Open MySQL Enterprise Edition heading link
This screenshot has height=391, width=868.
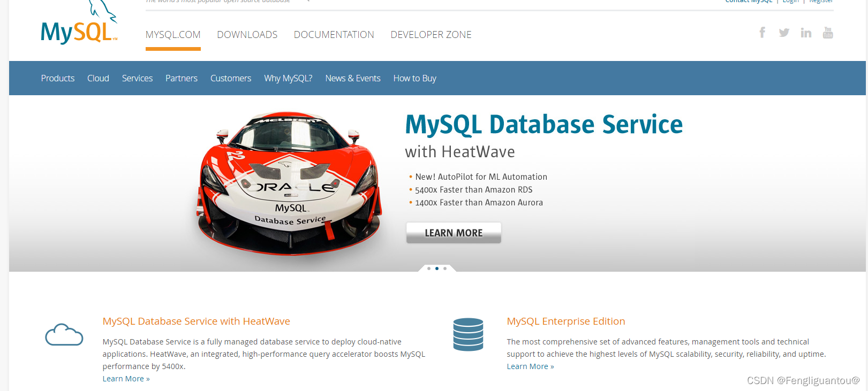coord(566,321)
